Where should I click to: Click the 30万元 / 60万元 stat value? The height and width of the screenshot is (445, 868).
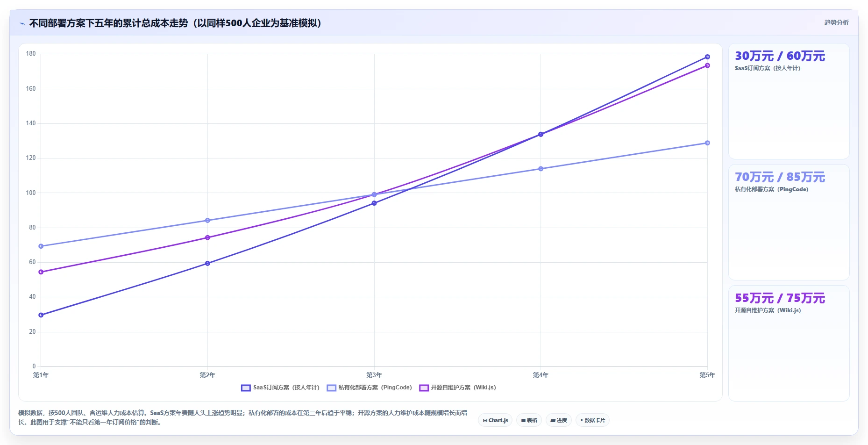click(x=780, y=56)
